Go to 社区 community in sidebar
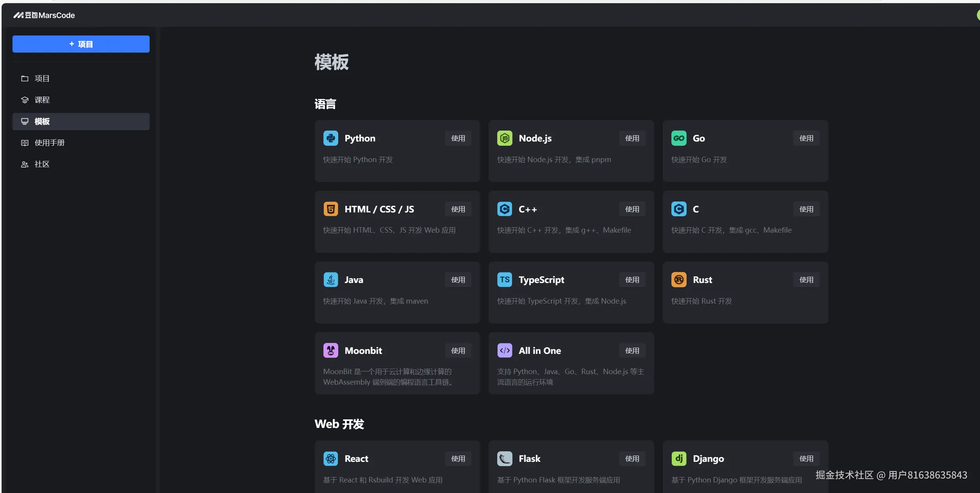The height and width of the screenshot is (493, 980). pyautogui.click(x=42, y=164)
